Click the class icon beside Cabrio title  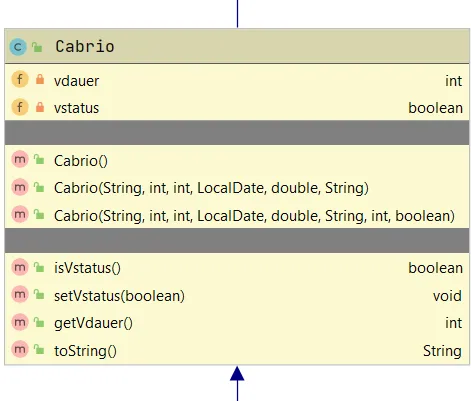click(x=18, y=47)
